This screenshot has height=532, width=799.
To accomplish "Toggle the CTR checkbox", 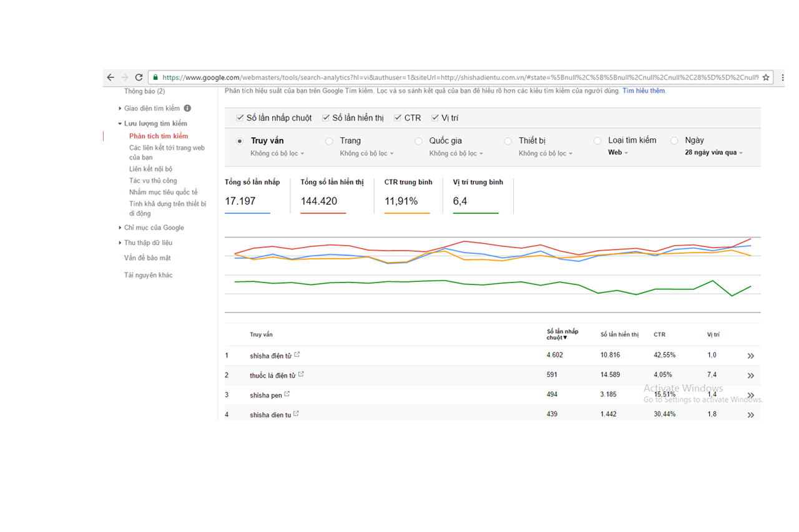I will [x=398, y=118].
